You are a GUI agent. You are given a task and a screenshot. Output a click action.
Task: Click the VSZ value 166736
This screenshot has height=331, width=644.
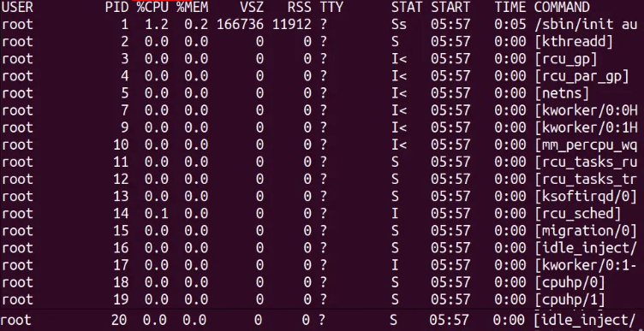pyautogui.click(x=240, y=25)
